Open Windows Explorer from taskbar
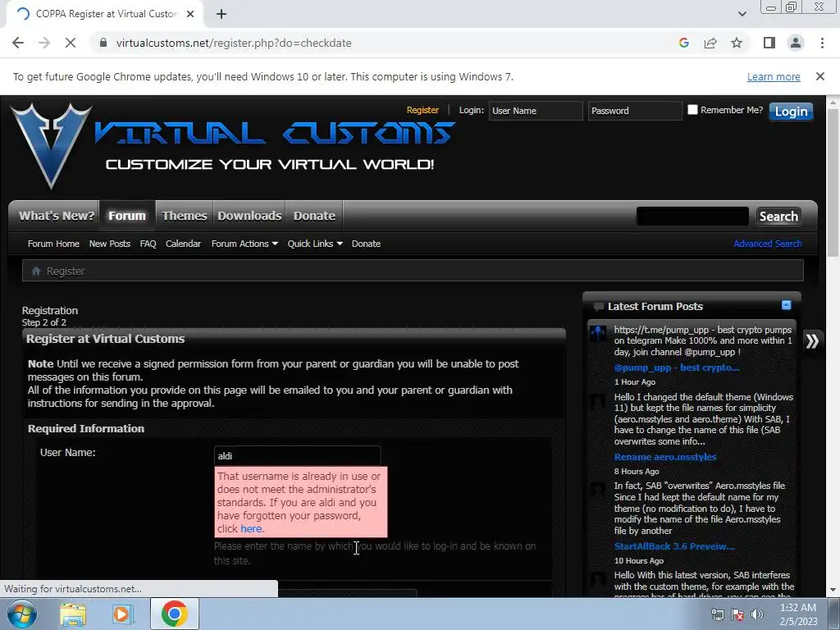840x630 pixels. pos(73,614)
